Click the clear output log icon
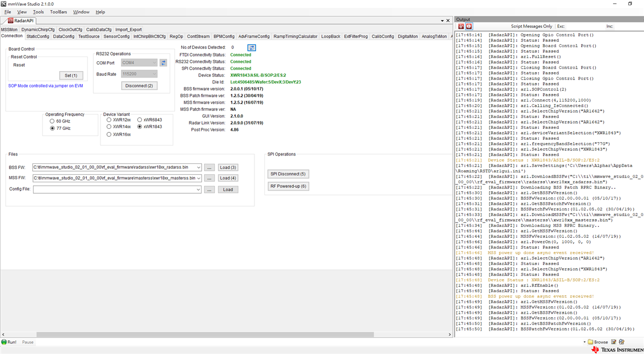The width and height of the screenshot is (644, 354). click(461, 26)
